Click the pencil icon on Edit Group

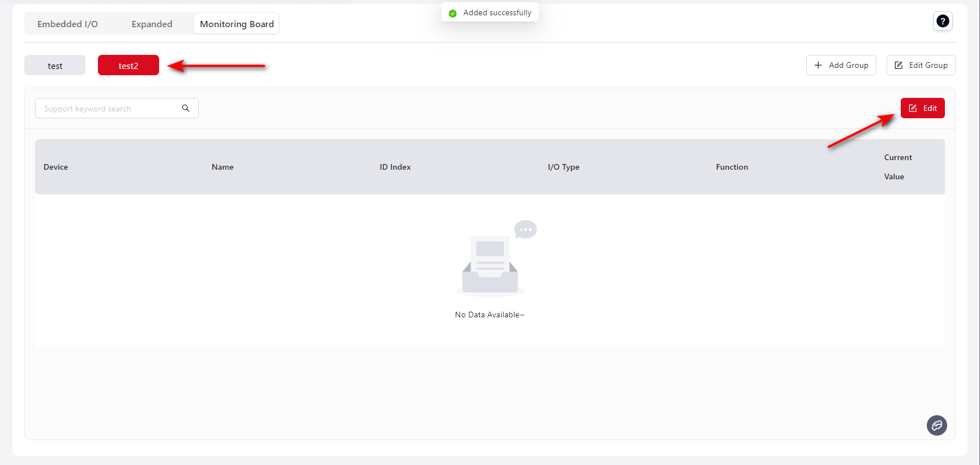point(898,65)
